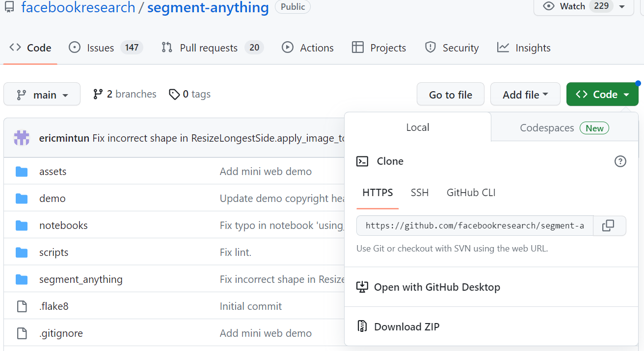The height and width of the screenshot is (351, 644).
Task: Open the notebooks folder
Action: [x=64, y=226]
